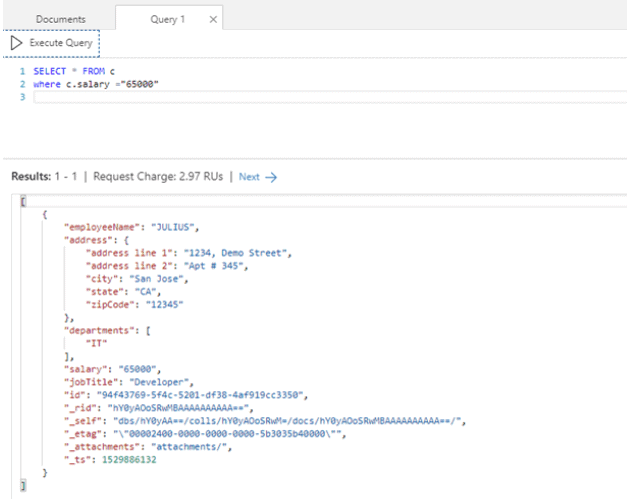
Task: Click the "Apt # 345" value
Action: coord(214,266)
